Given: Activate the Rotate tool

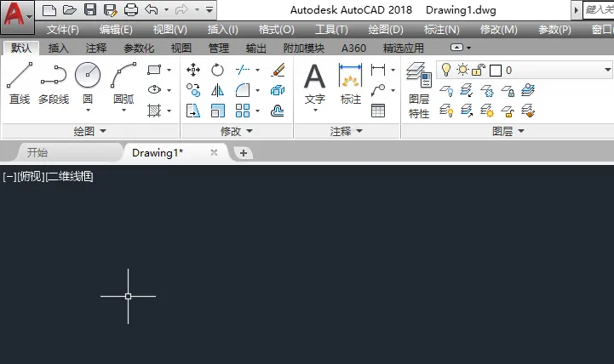Looking at the screenshot, I should coord(217,70).
